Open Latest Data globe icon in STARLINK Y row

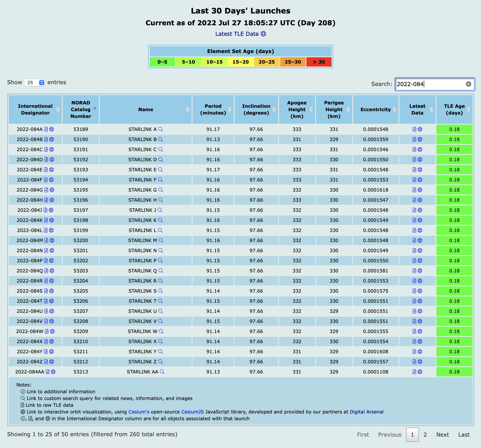coord(420,352)
